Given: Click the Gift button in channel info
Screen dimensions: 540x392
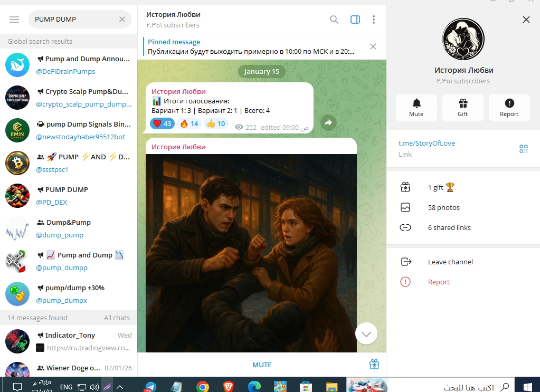Looking at the screenshot, I should [463, 108].
